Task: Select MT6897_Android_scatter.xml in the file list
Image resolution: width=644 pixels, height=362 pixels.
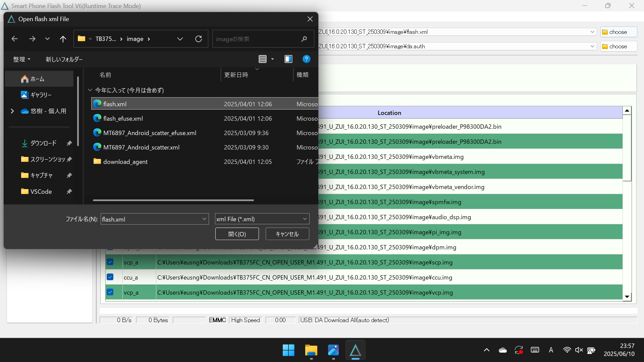Action: pyautogui.click(x=141, y=147)
